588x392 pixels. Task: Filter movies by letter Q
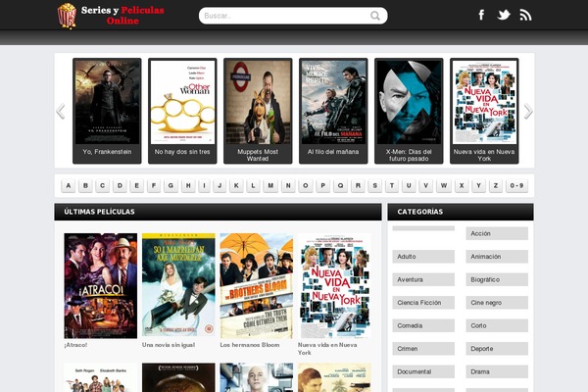point(340,185)
